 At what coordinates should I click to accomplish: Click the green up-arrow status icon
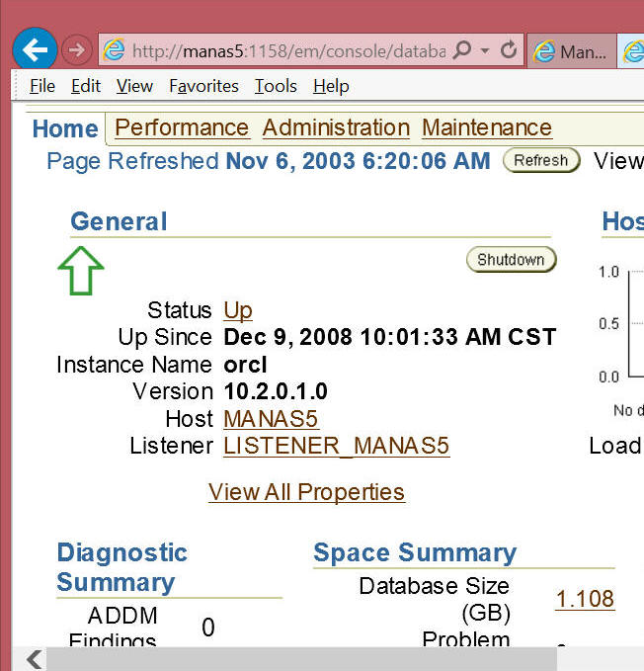coord(81,271)
